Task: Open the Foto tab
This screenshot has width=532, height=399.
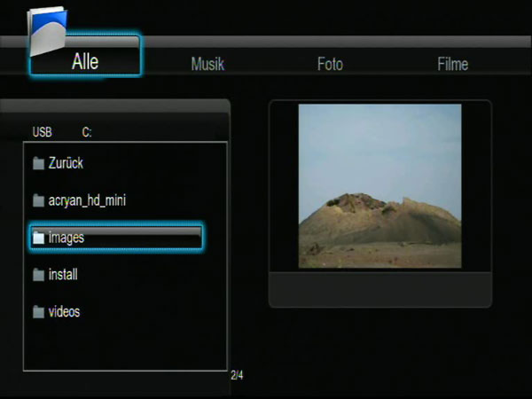Action: pyautogui.click(x=330, y=64)
